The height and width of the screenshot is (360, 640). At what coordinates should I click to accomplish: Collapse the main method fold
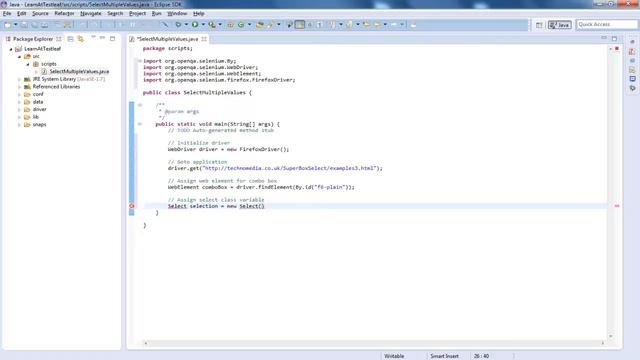[140, 124]
